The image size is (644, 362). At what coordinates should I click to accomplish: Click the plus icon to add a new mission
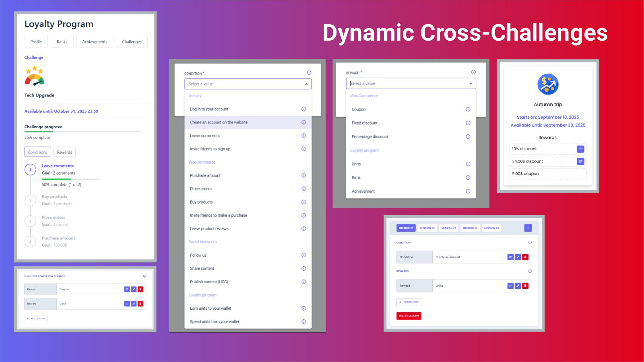click(528, 228)
